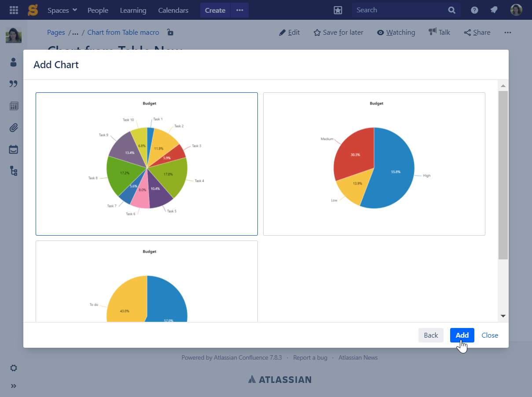Toggle Watching for this page
Image resolution: width=532 pixels, height=397 pixels.
coord(396,32)
